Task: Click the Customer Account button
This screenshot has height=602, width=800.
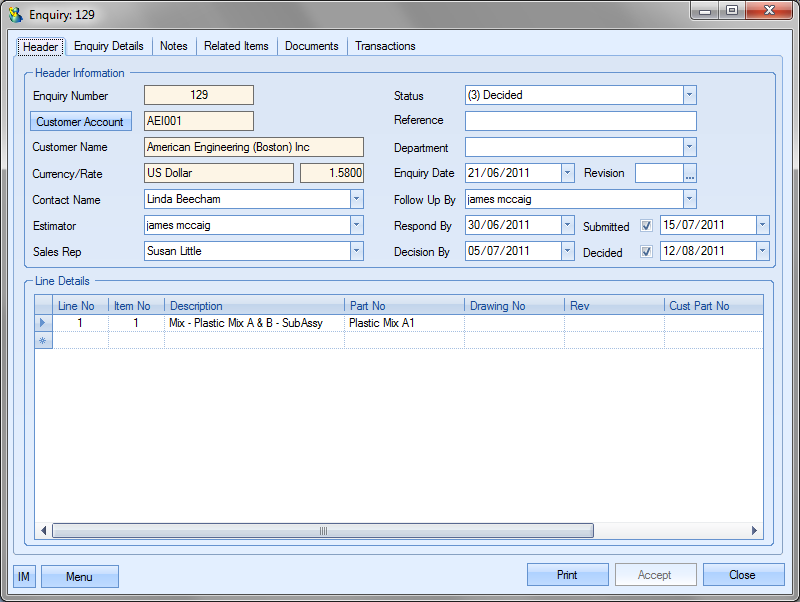Action: point(80,122)
